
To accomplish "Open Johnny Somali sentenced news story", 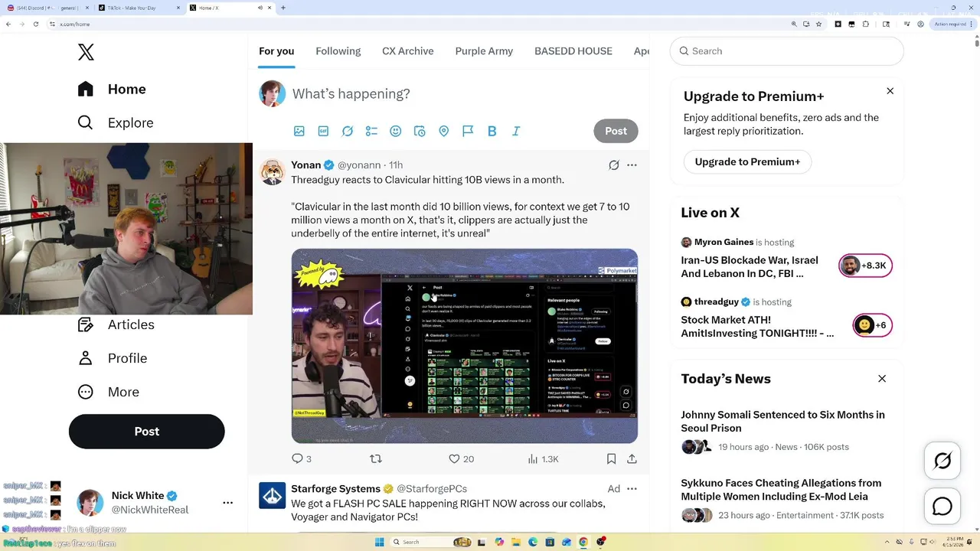I will (782, 421).
